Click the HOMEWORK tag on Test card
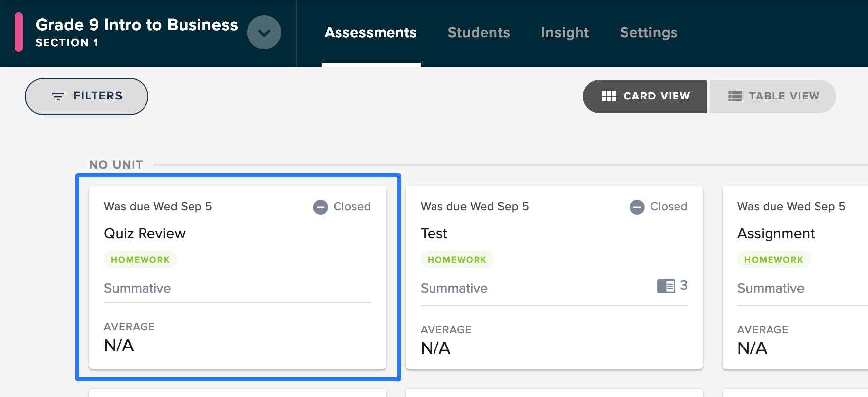 (x=457, y=260)
